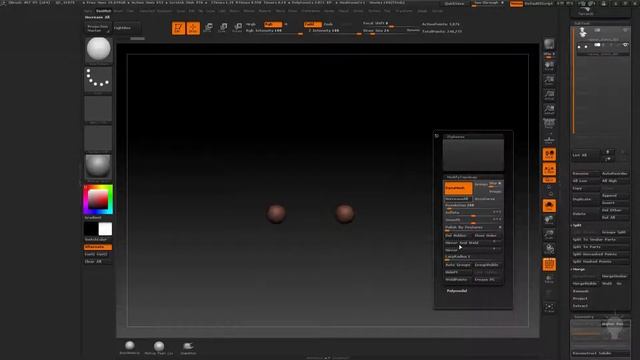Toggle the PolyF polyframe icon

click(549, 264)
